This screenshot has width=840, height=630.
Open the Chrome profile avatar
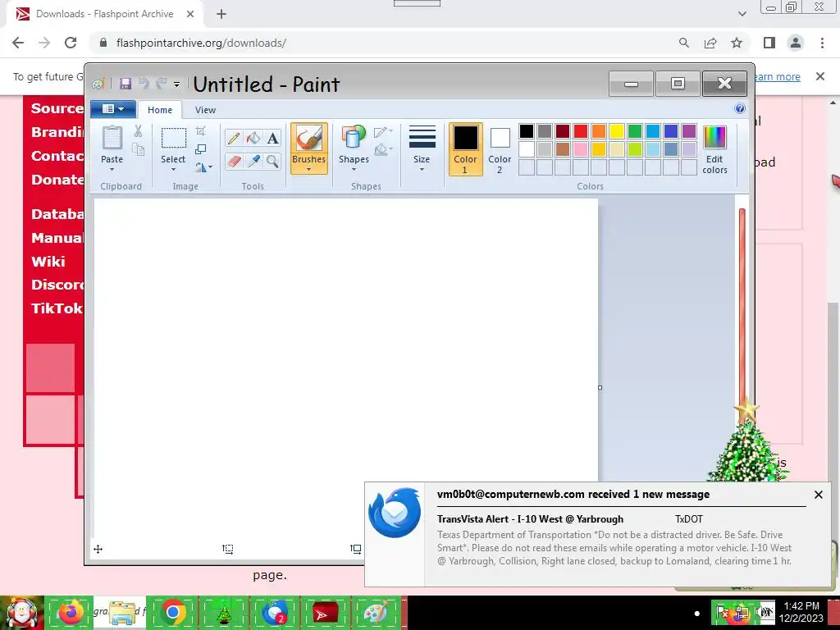(796, 43)
